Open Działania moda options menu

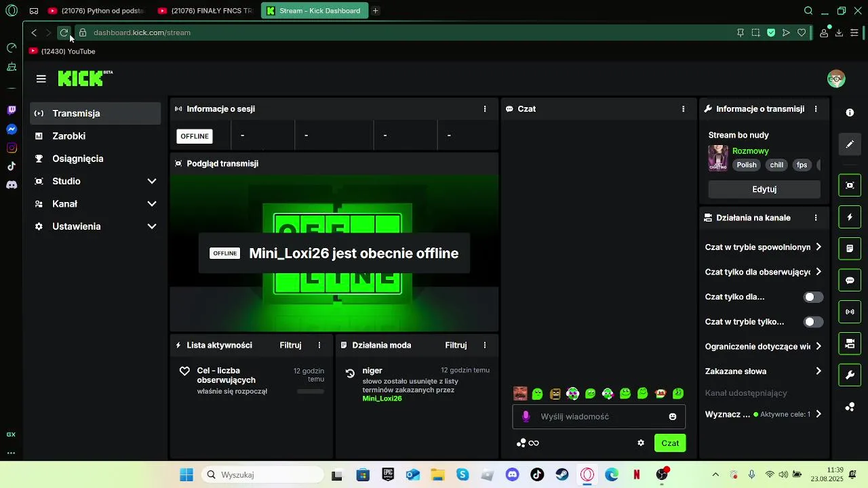[x=485, y=345]
